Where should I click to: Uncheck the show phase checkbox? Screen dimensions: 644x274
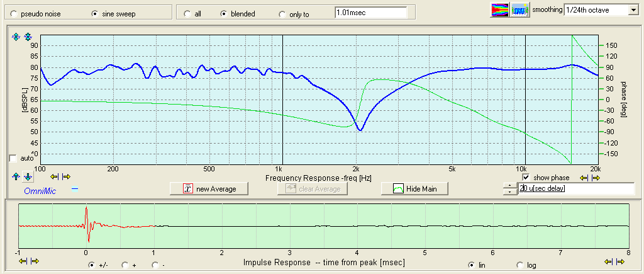527,178
